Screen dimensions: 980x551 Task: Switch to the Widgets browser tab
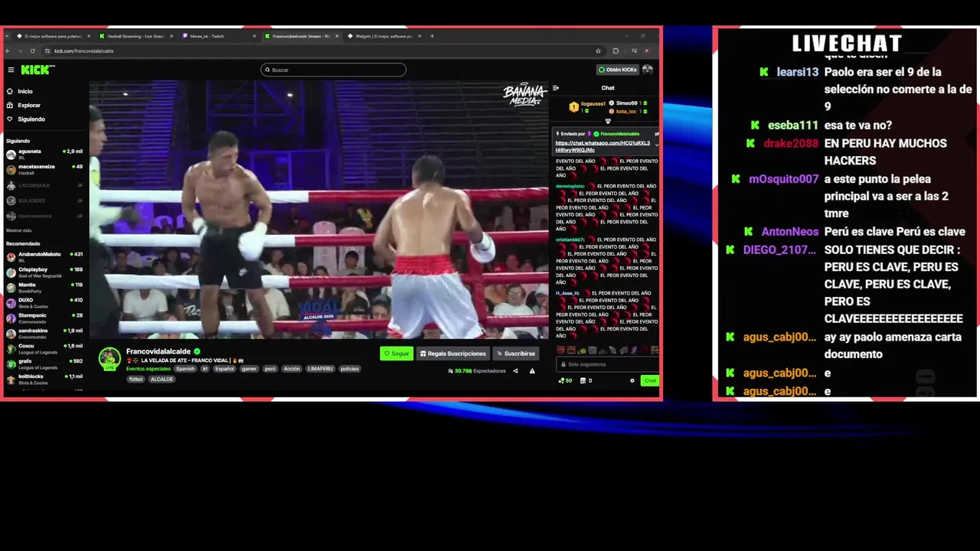[x=383, y=36]
